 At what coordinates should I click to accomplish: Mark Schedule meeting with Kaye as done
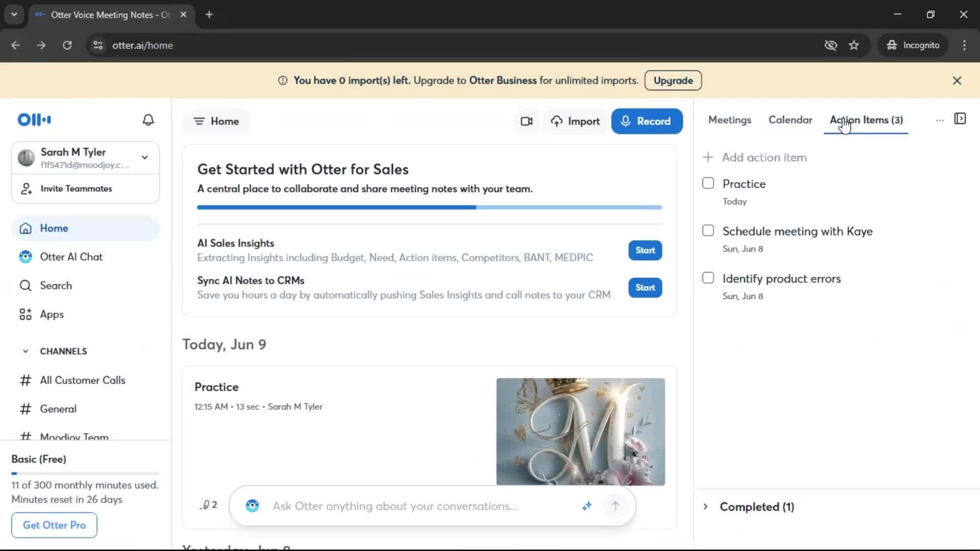(x=708, y=231)
